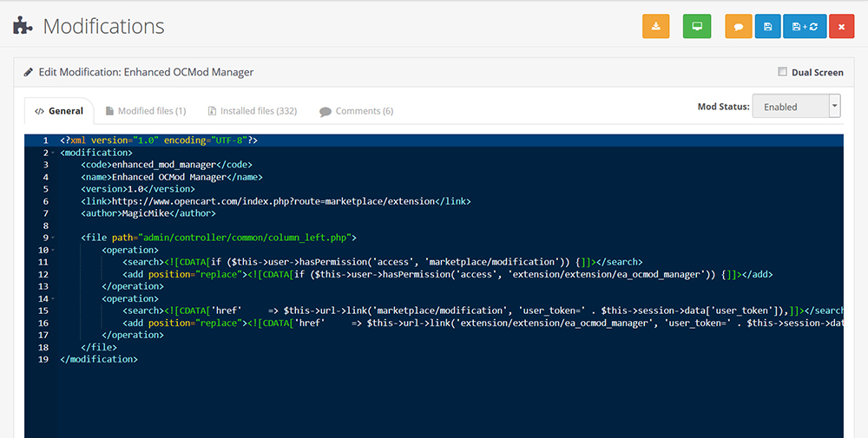Click 'marketplace/modification' in line 11 search
The width and height of the screenshot is (868, 438).
tap(492, 262)
